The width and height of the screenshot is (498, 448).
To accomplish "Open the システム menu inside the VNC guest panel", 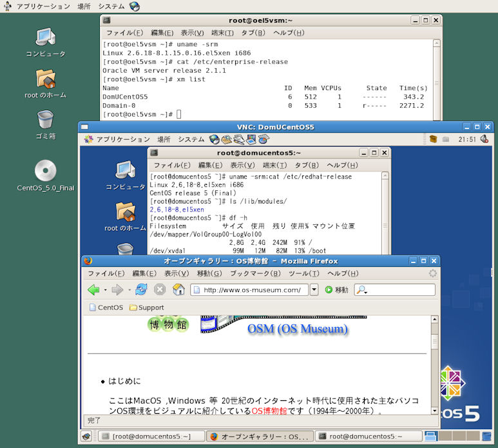I will click(191, 139).
